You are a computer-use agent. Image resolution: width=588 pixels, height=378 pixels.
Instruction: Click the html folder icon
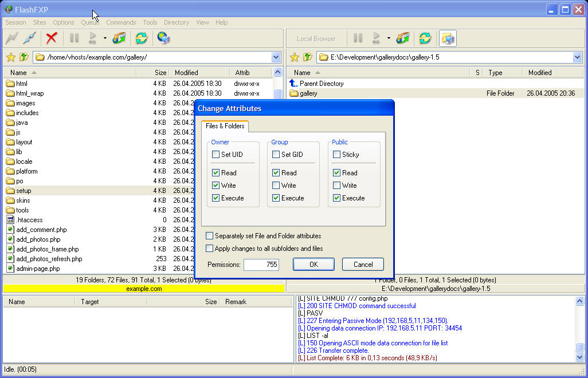coord(10,84)
